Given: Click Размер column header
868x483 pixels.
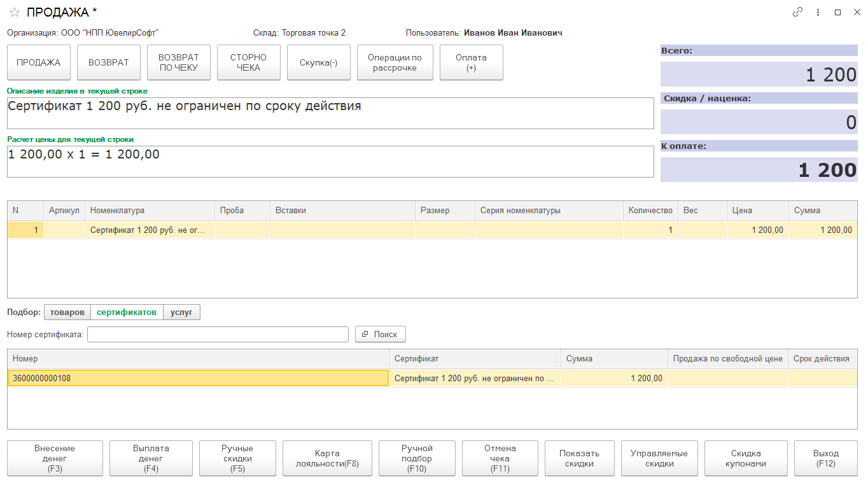Looking at the screenshot, I should point(445,211).
